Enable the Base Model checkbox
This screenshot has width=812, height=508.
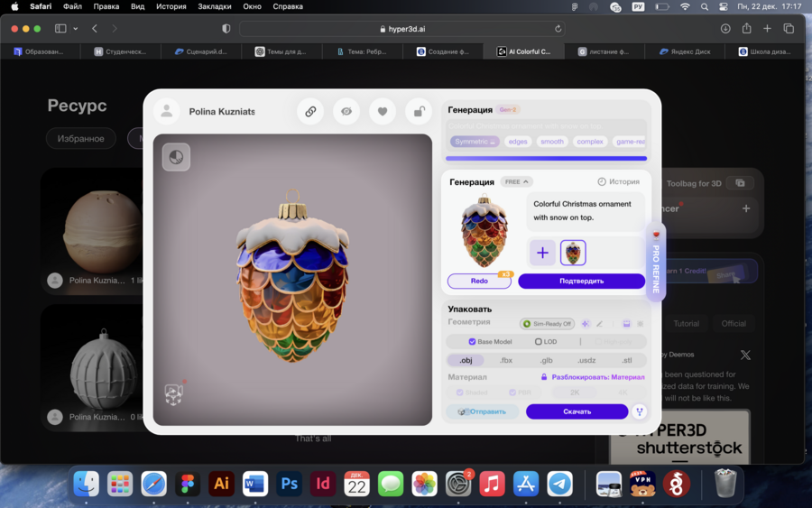pyautogui.click(x=472, y=342)
